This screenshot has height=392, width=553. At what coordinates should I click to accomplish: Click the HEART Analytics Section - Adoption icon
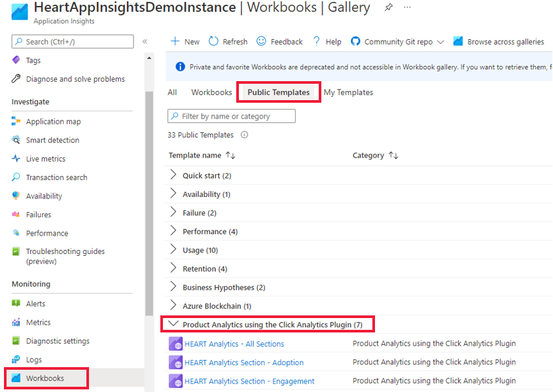coord(175,363)
